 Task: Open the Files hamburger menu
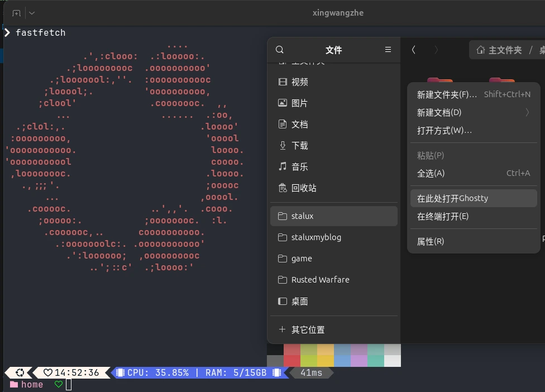(388, 50)
